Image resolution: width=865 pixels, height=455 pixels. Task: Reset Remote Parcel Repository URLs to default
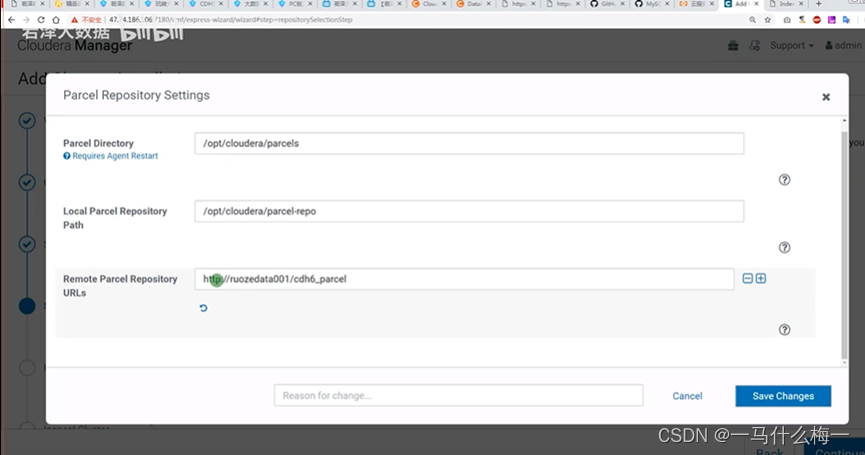click(204, 308)
